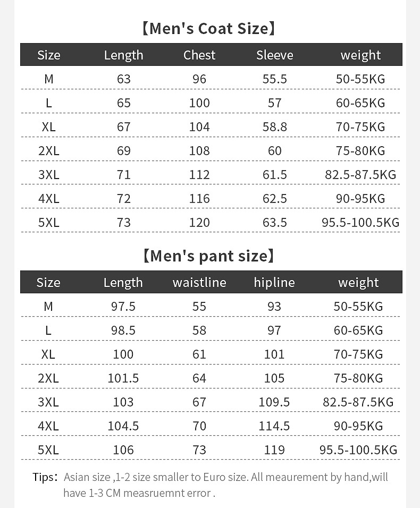Select the Sleeve column header
The width and height of the screenshot is (420, 508).
point(274,55)
